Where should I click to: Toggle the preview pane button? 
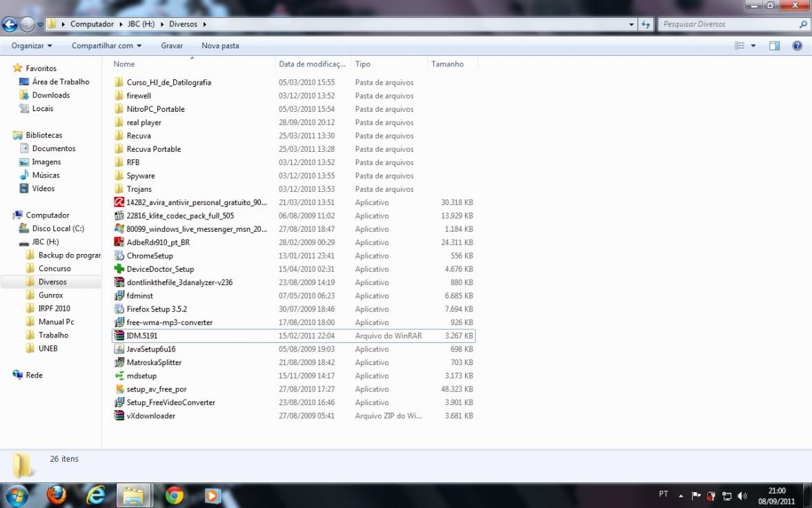(x=774, y=46)
